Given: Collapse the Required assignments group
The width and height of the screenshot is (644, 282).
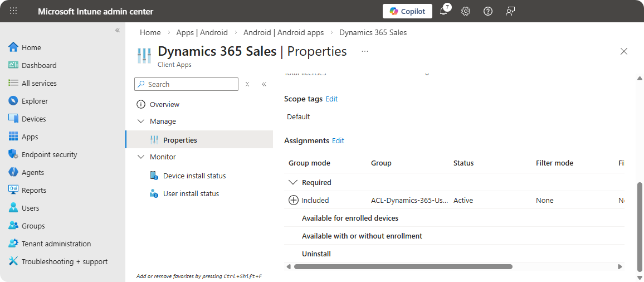Looking at the screenshot, I should 292,182.
